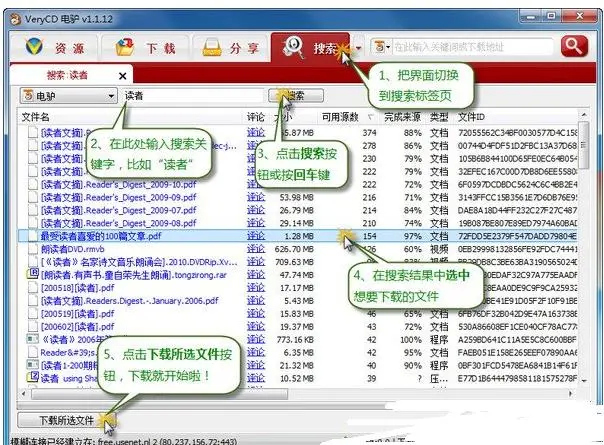Image resolution: width=604 pixels, height=445 pixels.
Task: Sort by the 完成来源 column header
Action: tap(402, 117)
